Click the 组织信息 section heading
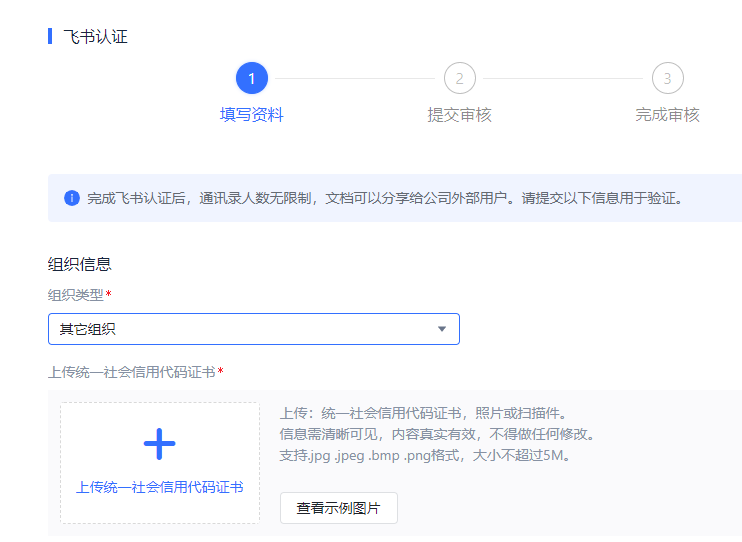This screenshot has width=742, height=542. [80, 264]
